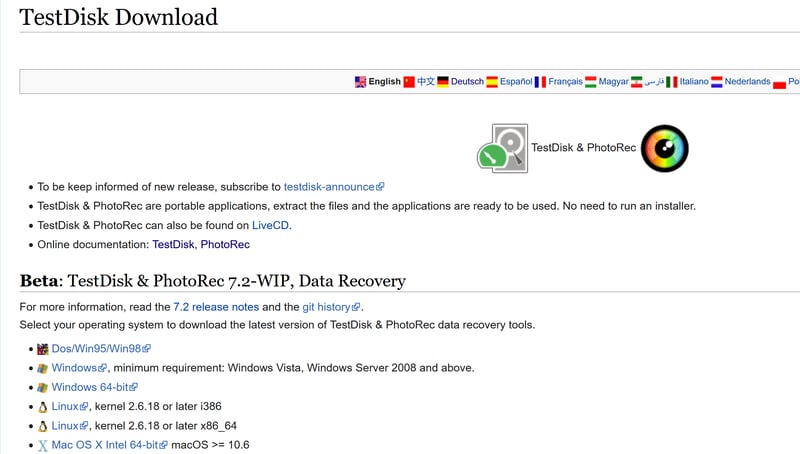Click the English language flag icon
The height and width of the screenshot is (454, 800).
(x=360, y=82)
